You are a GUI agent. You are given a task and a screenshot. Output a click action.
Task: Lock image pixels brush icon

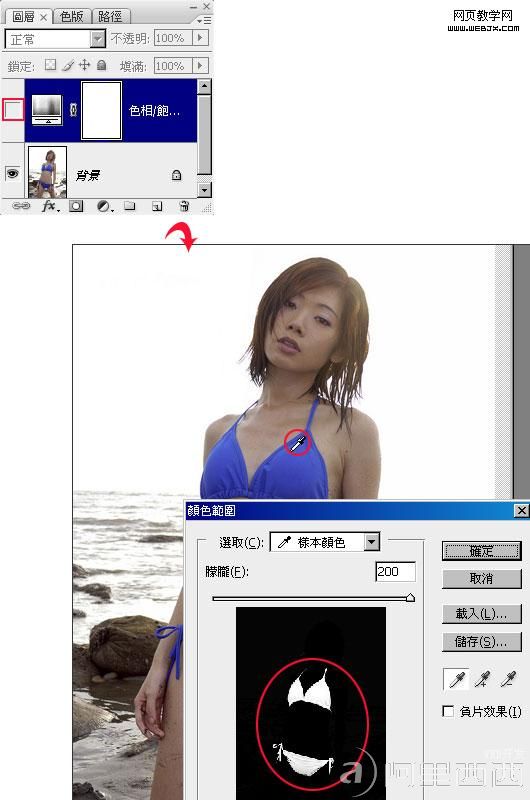68,65
